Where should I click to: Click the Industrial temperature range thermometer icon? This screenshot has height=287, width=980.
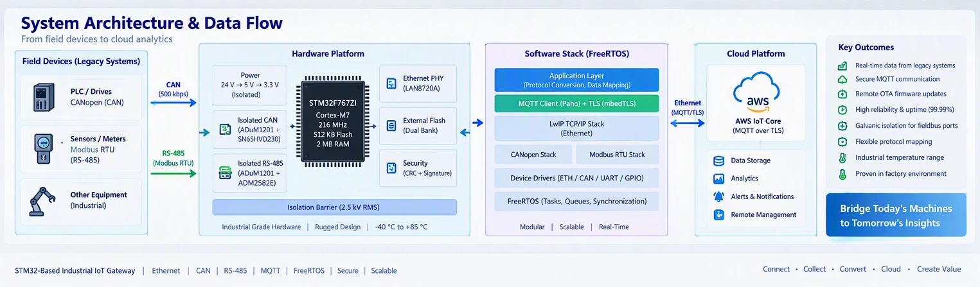pyautogui.click(x=842, y=158)
